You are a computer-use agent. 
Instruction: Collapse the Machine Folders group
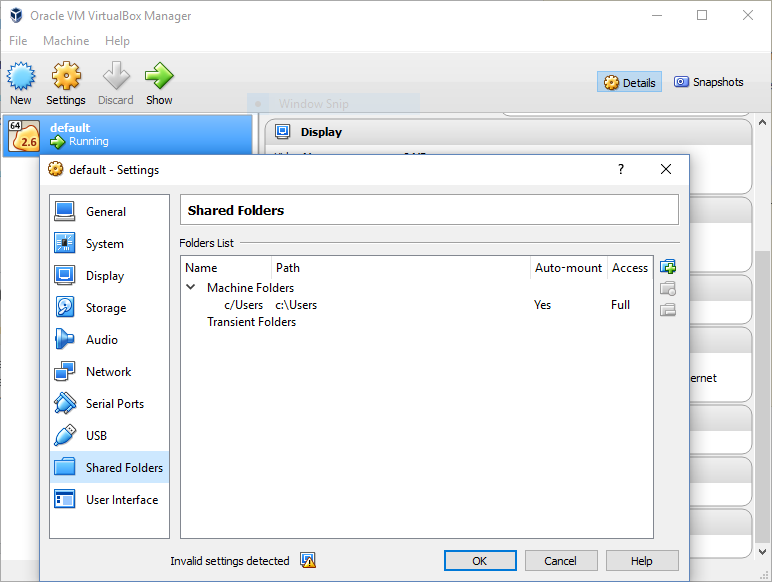pos(191,287)
